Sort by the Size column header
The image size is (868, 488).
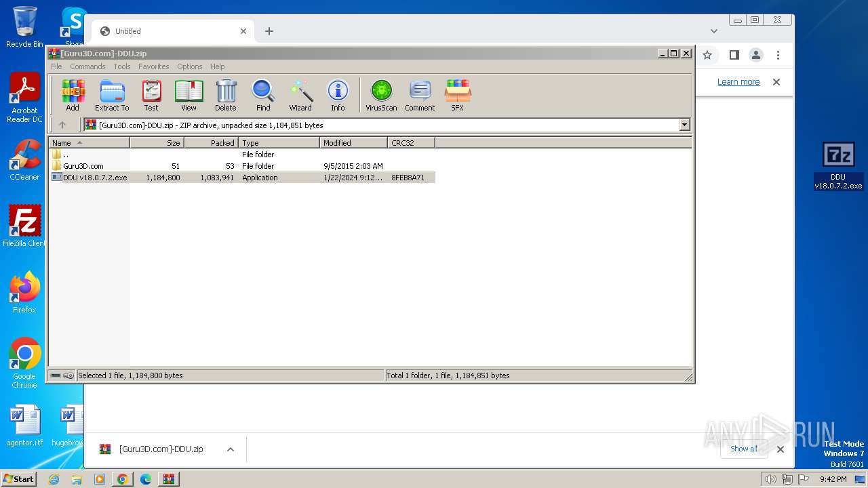[157, 142]
